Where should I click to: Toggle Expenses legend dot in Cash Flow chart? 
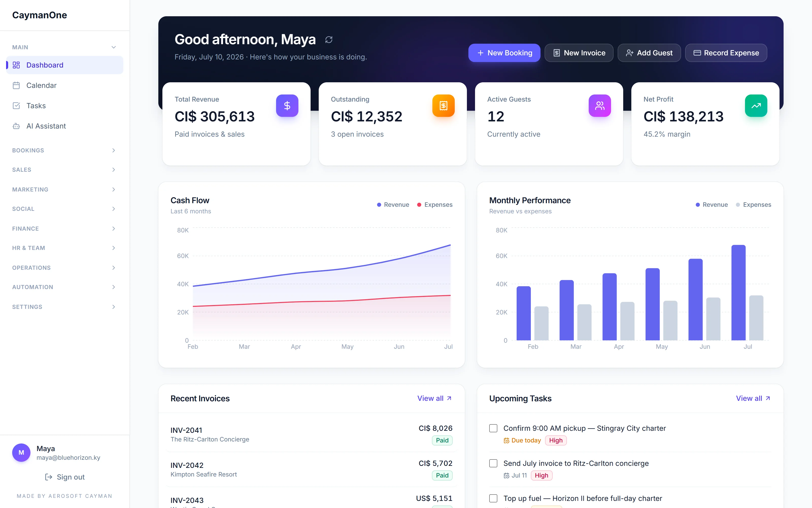pyautogui.click(x=419, y=205)
